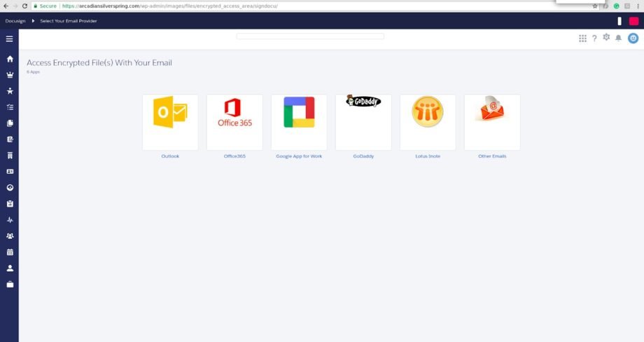The image size is (644, 342).
Task: Choose the Office 365 tile
Action: [234, 122]
